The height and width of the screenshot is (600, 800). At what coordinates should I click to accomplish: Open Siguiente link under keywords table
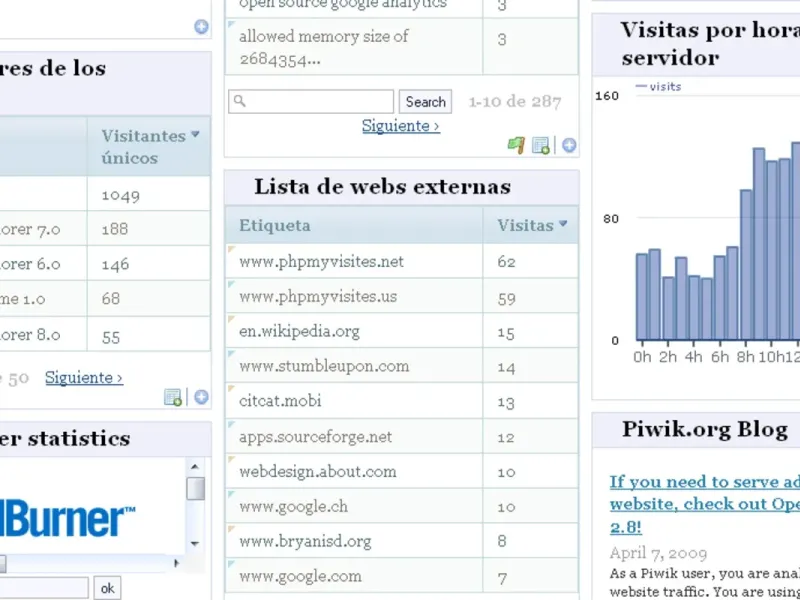401,126
